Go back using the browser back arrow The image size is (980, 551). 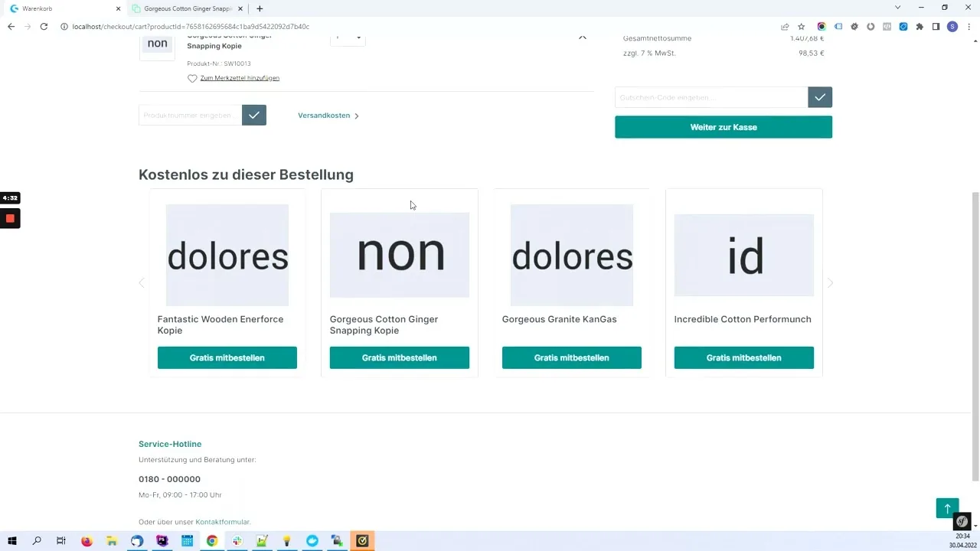coord(11,27)
